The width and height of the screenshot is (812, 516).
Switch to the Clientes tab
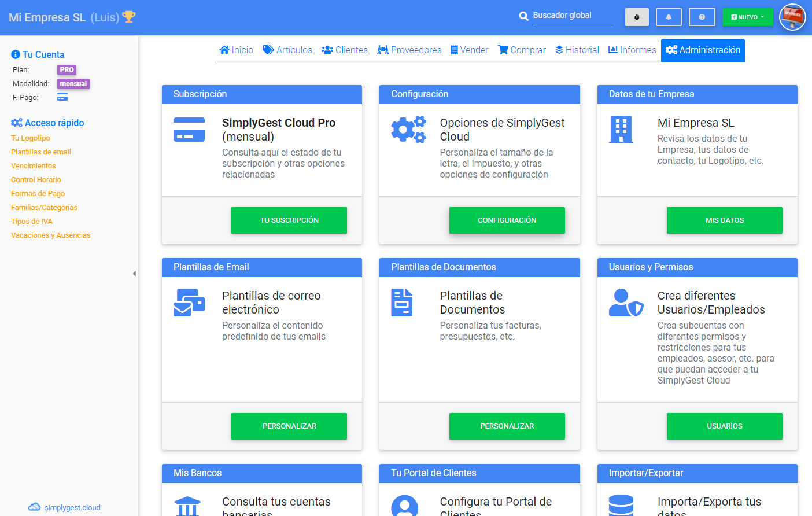point(345,50)
